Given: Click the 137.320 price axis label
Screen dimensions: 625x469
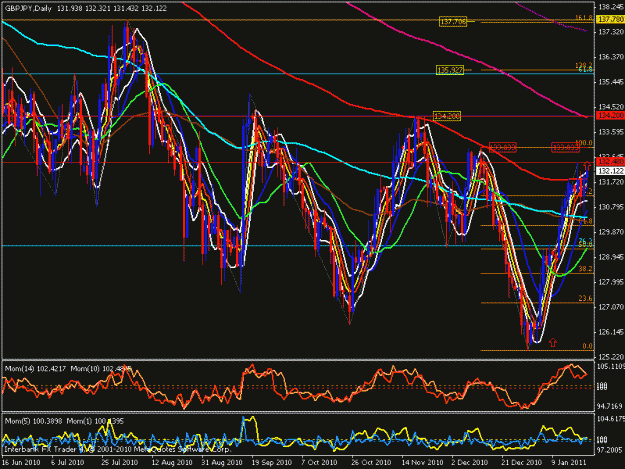Looking at the screenshot, I should 611,31.
